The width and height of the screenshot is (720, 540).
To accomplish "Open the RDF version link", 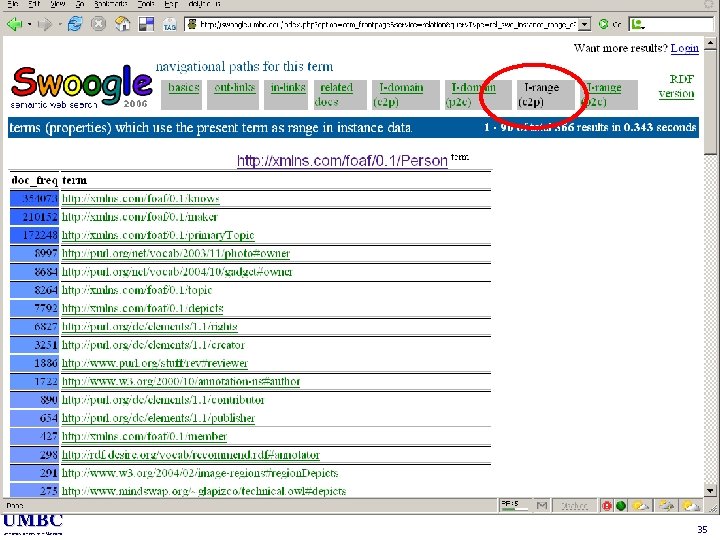I will click(676, 86).
